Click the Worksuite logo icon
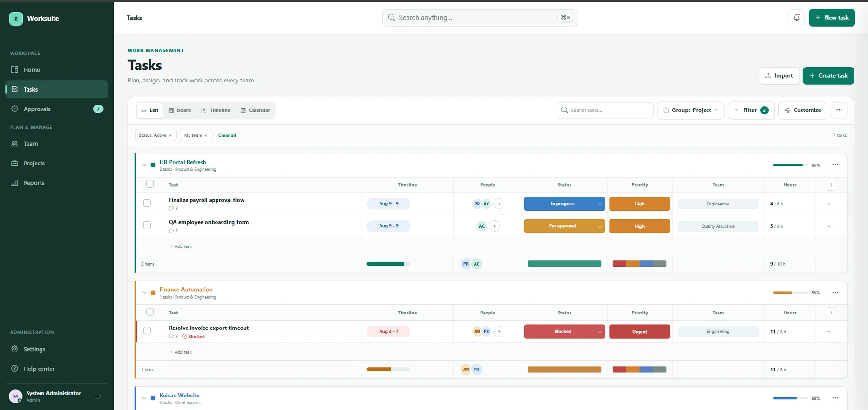Screen dimensions: 868x410 click(x=16, y=18)
